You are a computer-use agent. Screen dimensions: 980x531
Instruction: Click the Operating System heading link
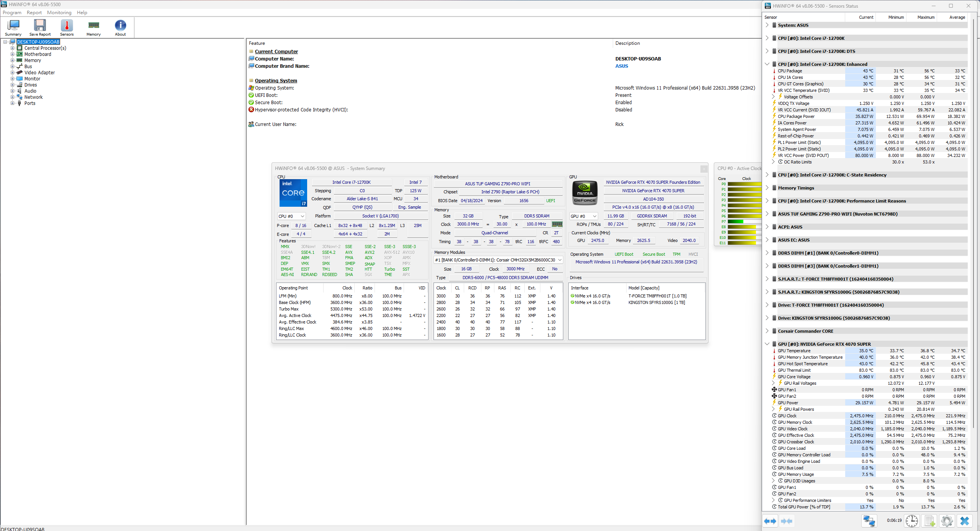pyautogui.click(x=276, y=81)
